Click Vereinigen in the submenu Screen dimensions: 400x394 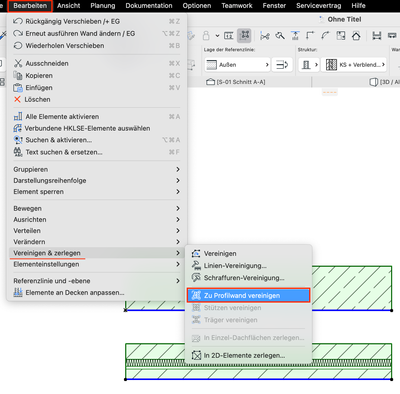click(248, 253)
